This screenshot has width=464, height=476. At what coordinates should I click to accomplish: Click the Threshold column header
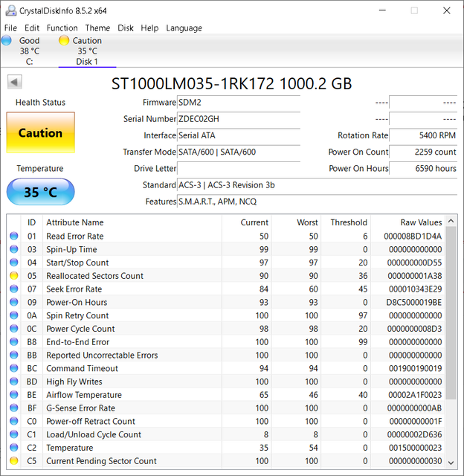click(x=346, y=222)
